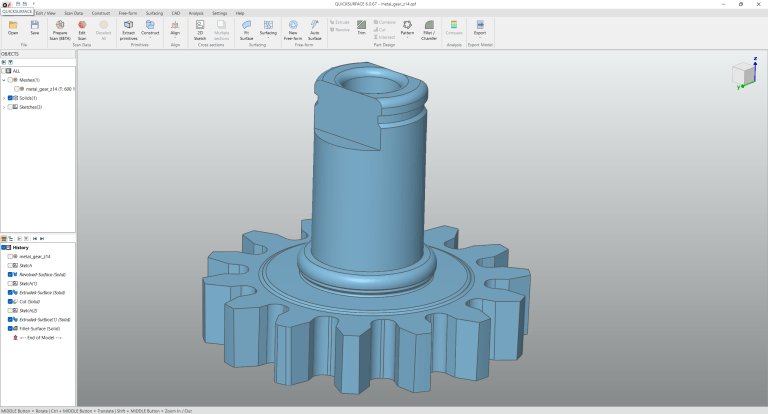Image resolution: width=768 pixels, height=414 pixels.
Task: Collapse the Meshes(1) tree node
Action: click(x=4, y=80)
